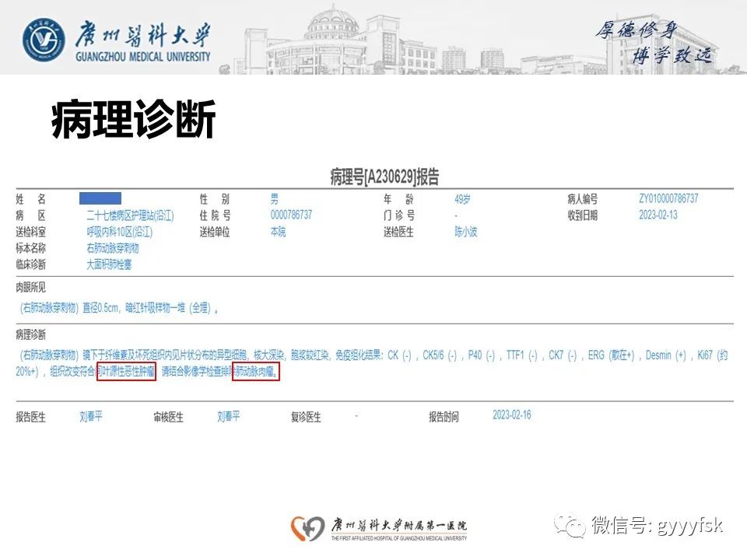
Task: Click the 门诊号 label
Action: pos(398,215)
